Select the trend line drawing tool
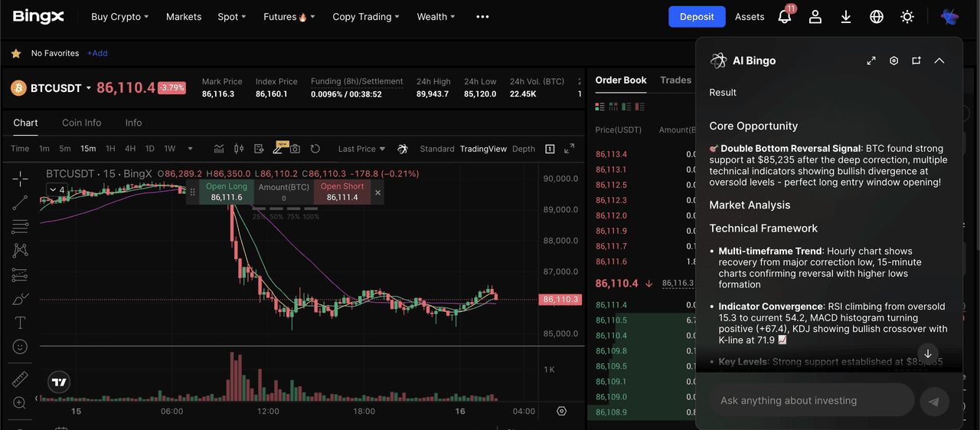Screen dimensions: 980x430 [x=20, y=202]
